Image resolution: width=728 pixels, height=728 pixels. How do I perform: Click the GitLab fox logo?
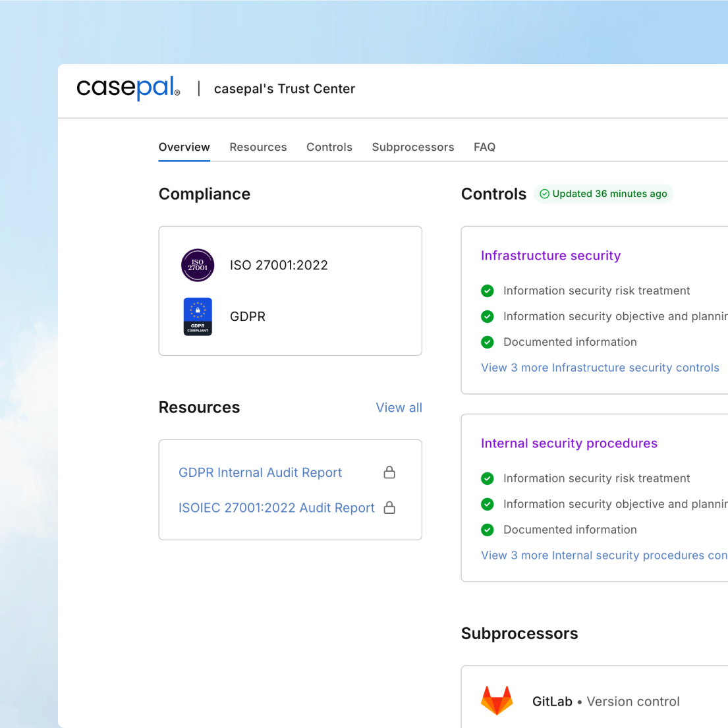[497, 700]
